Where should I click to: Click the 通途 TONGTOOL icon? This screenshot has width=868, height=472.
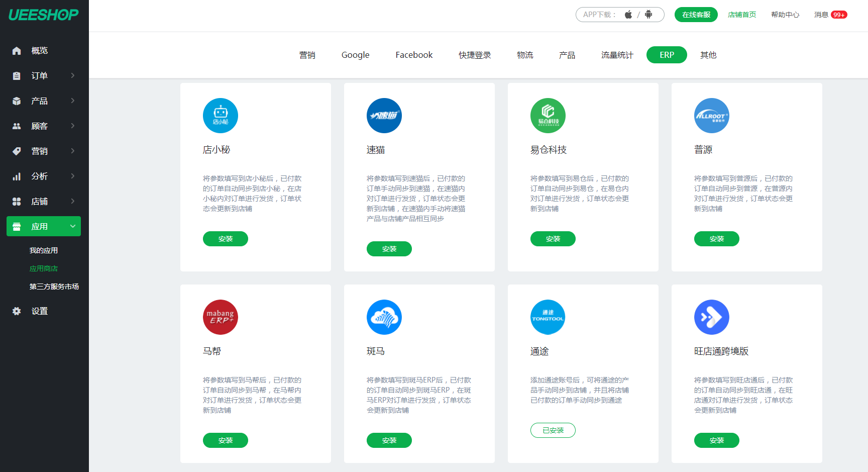tap(548, 317)
